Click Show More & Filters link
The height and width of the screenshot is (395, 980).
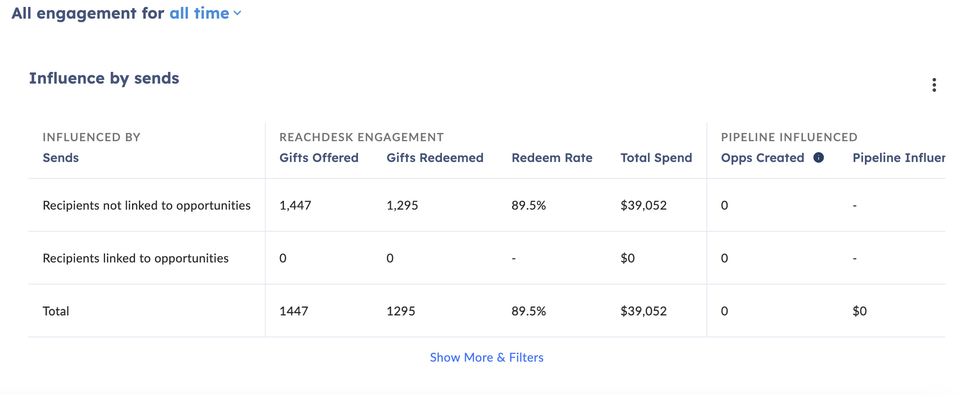pyautogui.click(x=487, y=357)
